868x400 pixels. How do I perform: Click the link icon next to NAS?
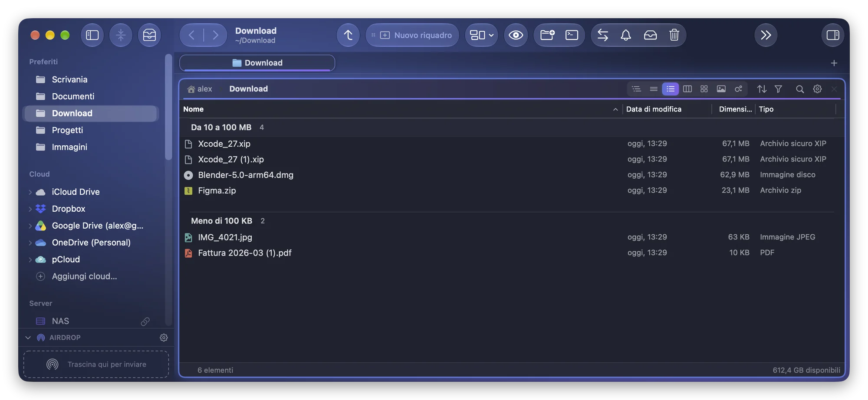145,321
